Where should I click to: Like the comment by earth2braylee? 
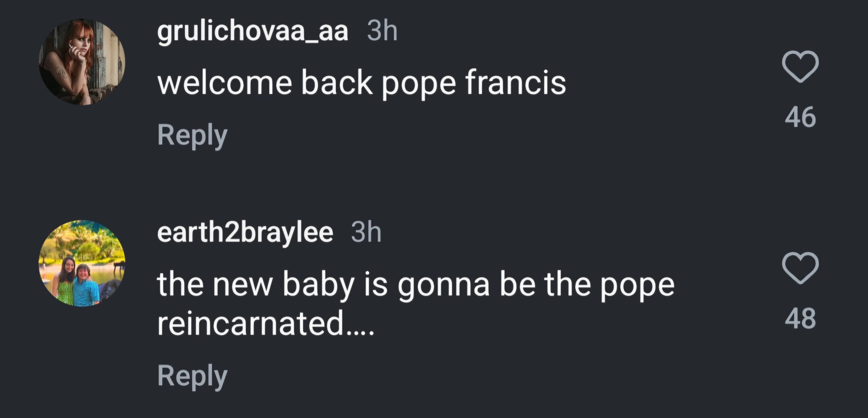coord(800,268)
